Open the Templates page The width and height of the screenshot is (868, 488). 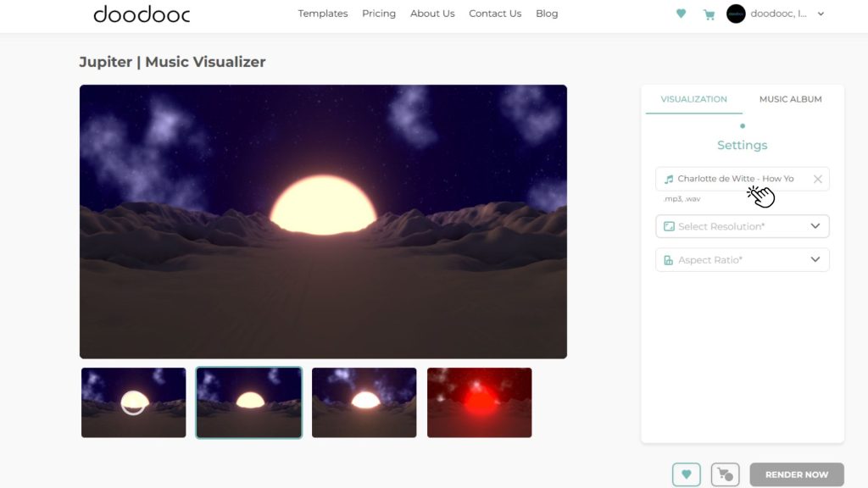323,14
